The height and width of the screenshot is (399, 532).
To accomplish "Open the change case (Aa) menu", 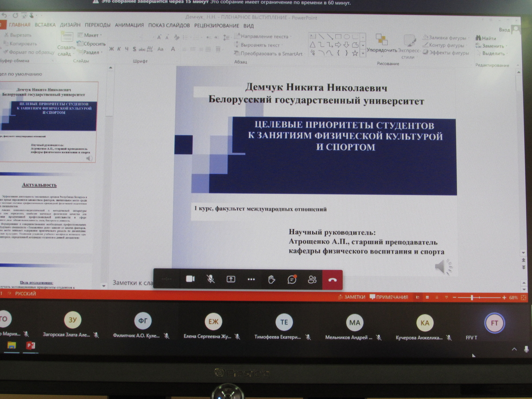I will point(160,49).
